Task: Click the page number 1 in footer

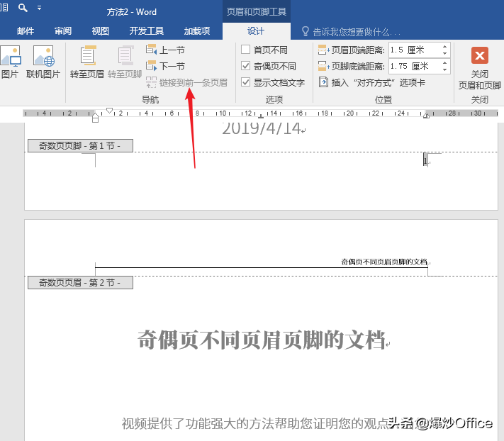Action: [x=425, y=161]
